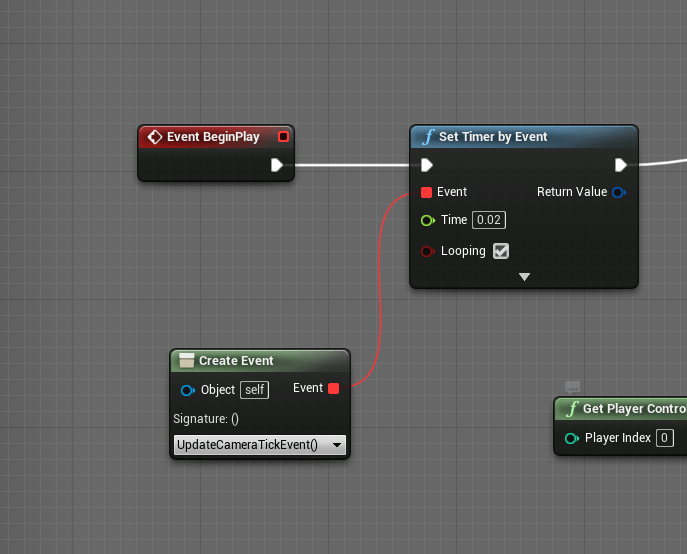The height and width of the screenshot is (554, 687).
Task: Click the Player Index value field
Action: pos(665,438)
